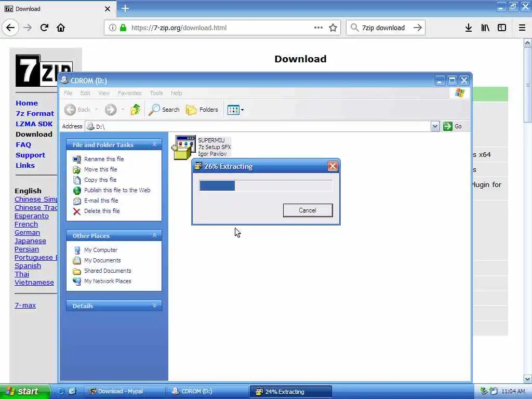Screen dimensions: 532x399
Task: Click Rename this file
Action: pos(104,159)
